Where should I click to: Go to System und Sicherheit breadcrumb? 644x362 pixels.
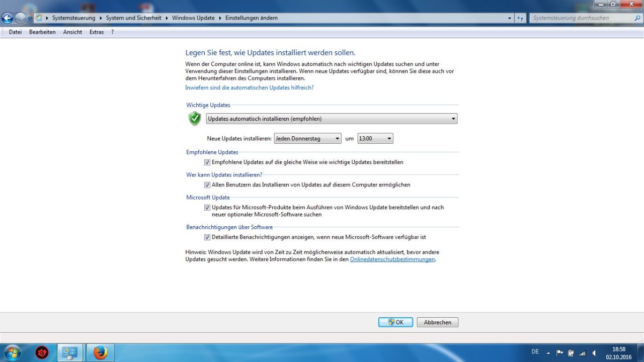(133, 18)
